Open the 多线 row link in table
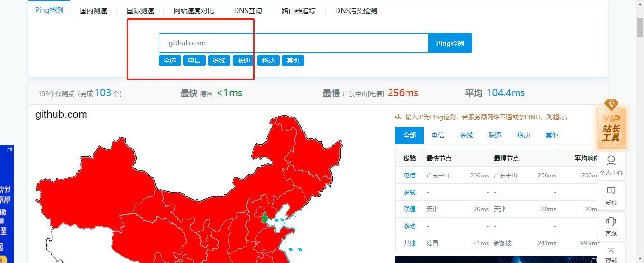 [409, 192]
